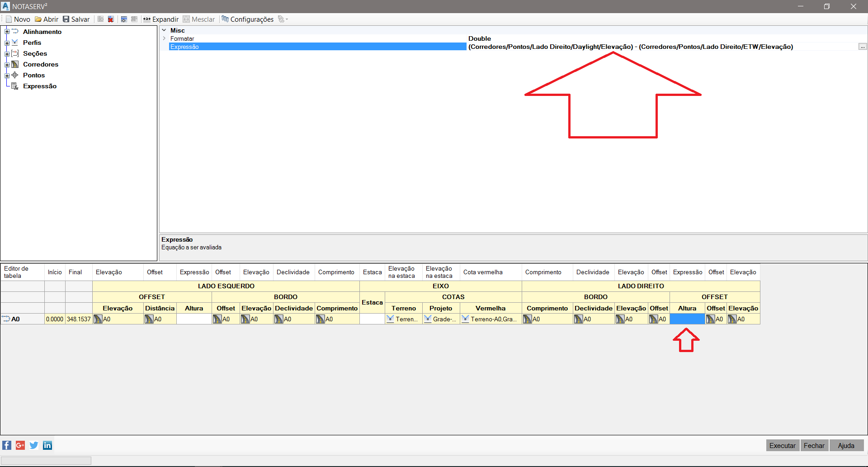
Task: Select the Expressão tree item label
Action: point(40,86)
